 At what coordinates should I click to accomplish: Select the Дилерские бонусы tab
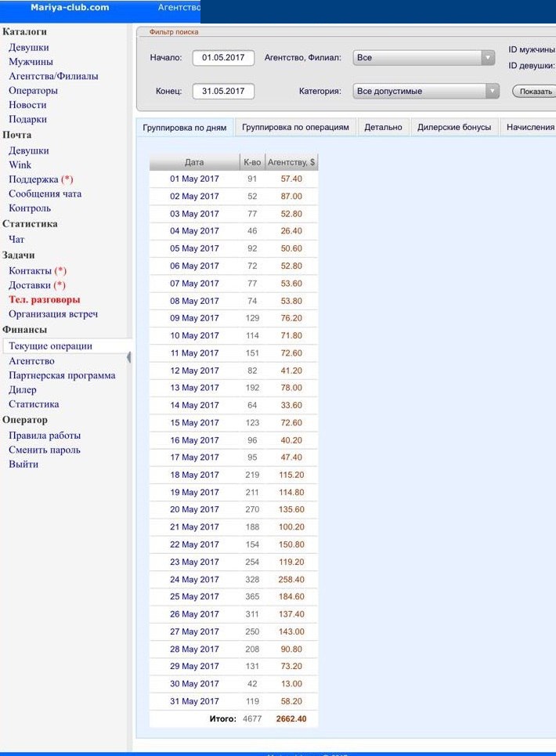(x=454, y=127)
